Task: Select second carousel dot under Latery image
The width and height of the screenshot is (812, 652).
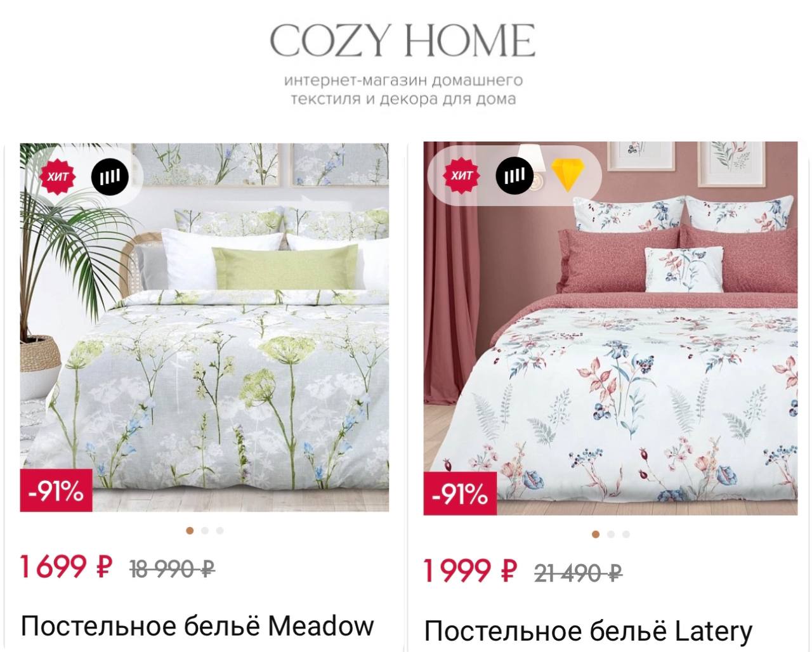Action: click(610, 534)
